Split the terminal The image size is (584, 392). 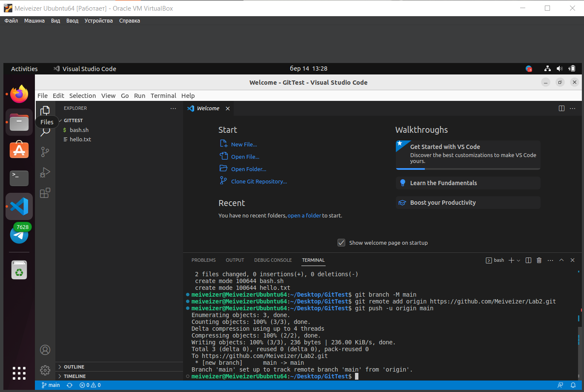point(528,260)
